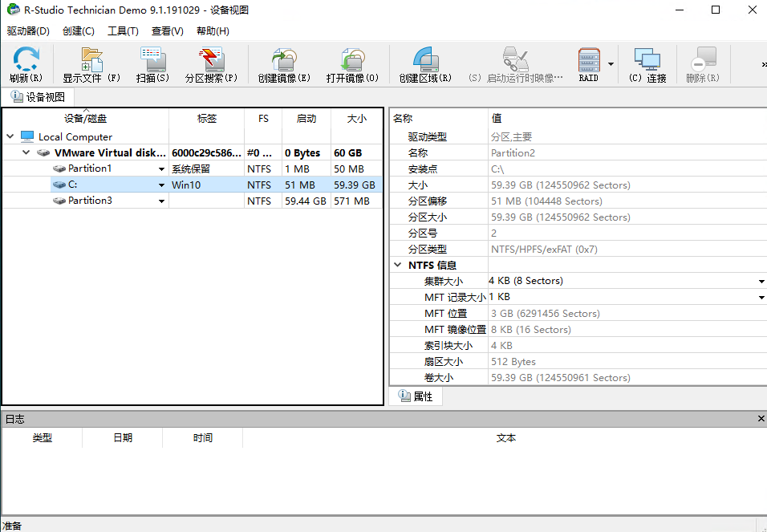Select Local Computer in device tree
767x532 pixels.
tap(75, 137)
